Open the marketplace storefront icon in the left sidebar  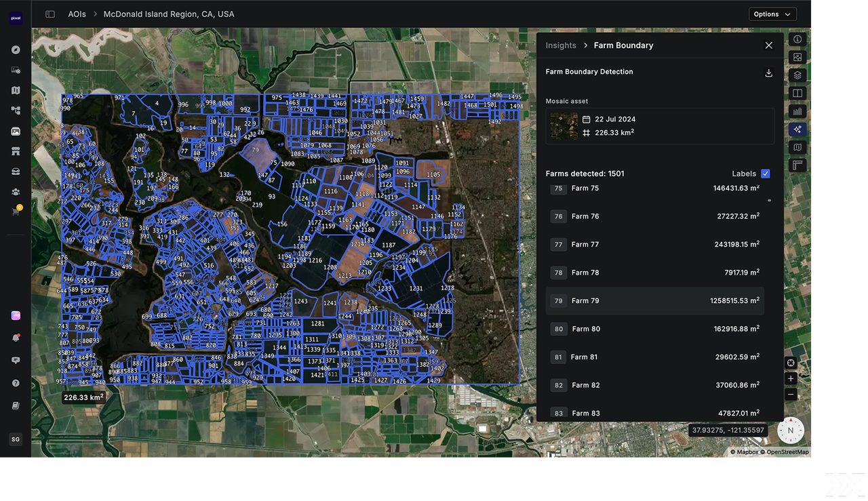click(16, 151)
